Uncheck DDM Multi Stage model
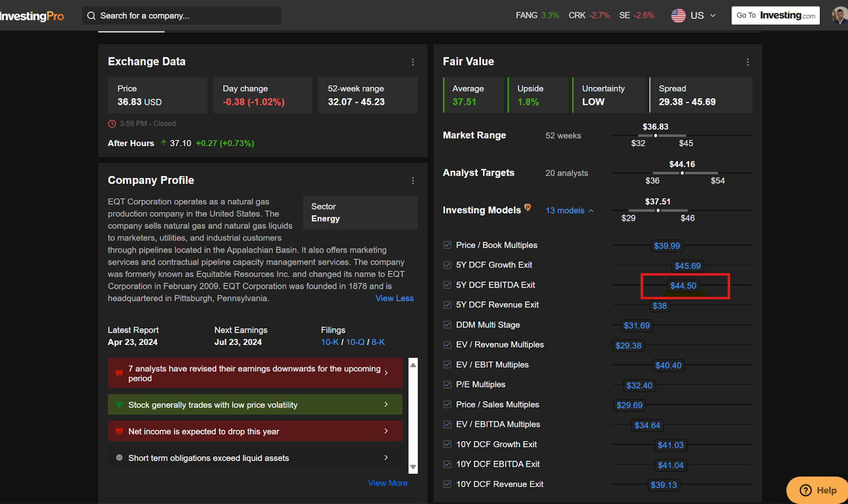 tap(447, 325)
